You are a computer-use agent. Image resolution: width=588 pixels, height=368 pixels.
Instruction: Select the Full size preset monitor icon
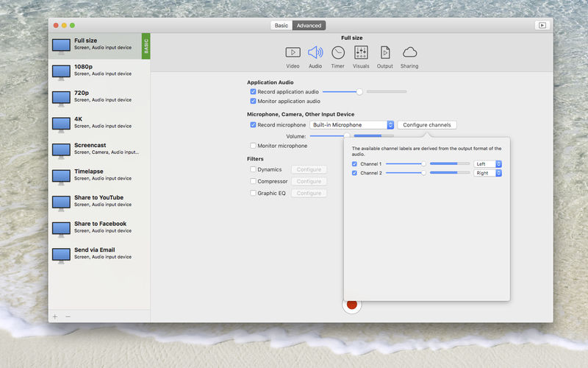[x=61, y=46]
